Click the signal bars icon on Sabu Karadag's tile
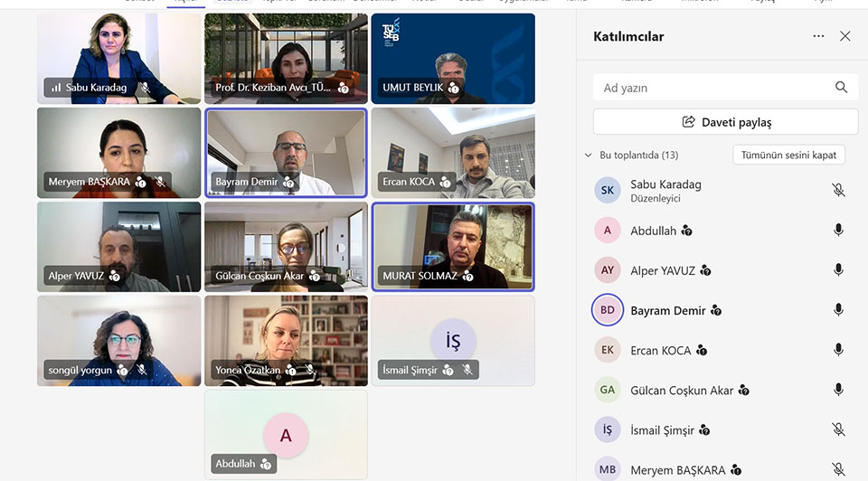This screenshot has width=868, height=481. pos(56,88)
